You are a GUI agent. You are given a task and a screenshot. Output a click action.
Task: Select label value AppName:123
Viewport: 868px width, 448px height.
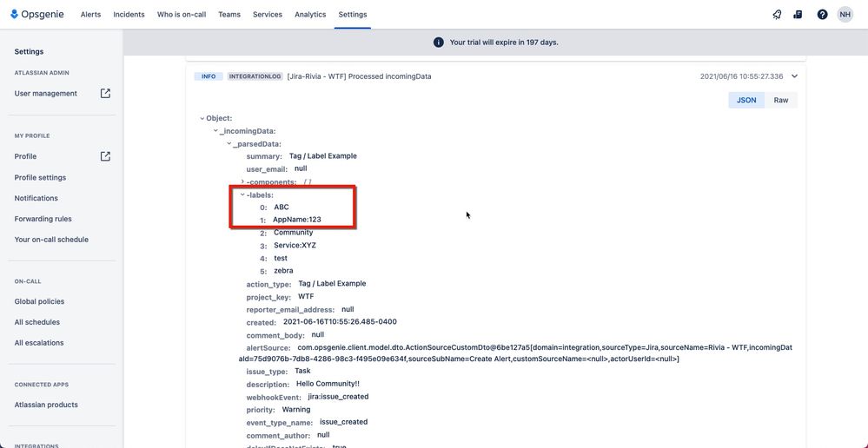click(x=296, y=220)
